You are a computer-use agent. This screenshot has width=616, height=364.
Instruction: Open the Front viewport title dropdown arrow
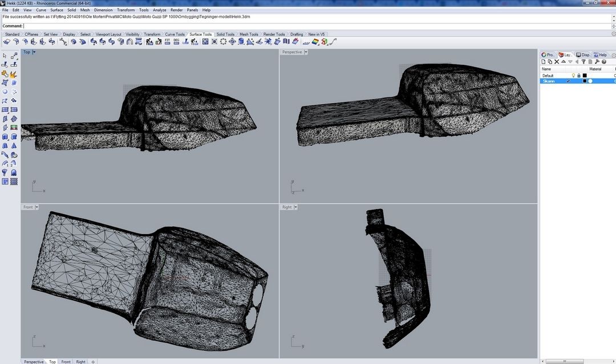37,207
